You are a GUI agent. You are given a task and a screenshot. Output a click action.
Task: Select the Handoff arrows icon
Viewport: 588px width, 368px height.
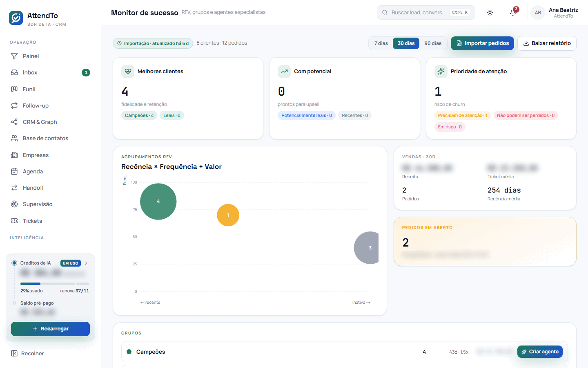[x=14, y=188]
